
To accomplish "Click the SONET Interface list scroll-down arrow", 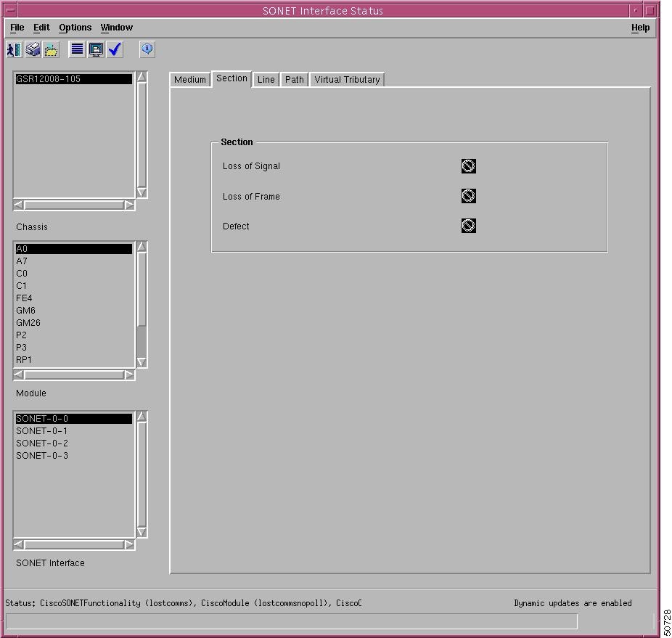I will [x=142, y=532].
